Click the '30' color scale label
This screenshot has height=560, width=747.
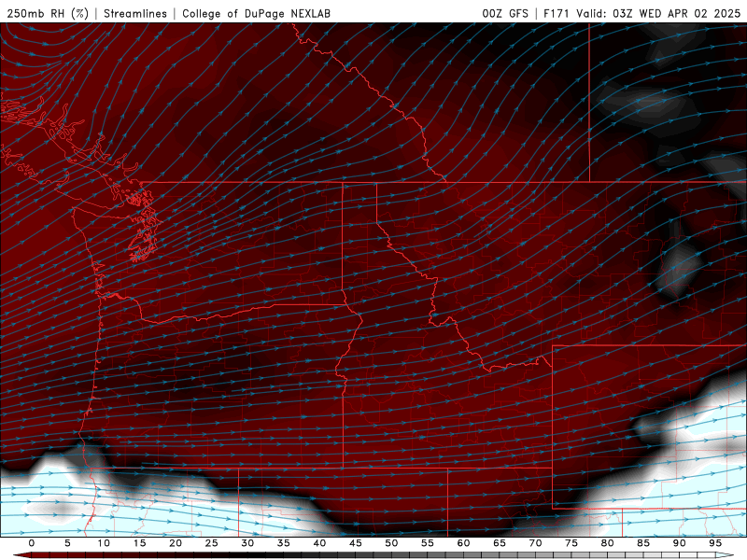tap(247, 543)
